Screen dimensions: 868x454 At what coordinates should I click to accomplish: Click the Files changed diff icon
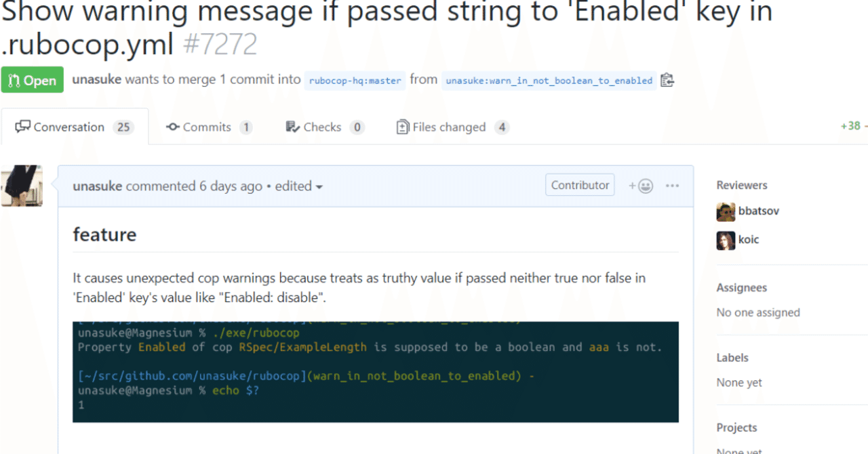click(403, 127)
